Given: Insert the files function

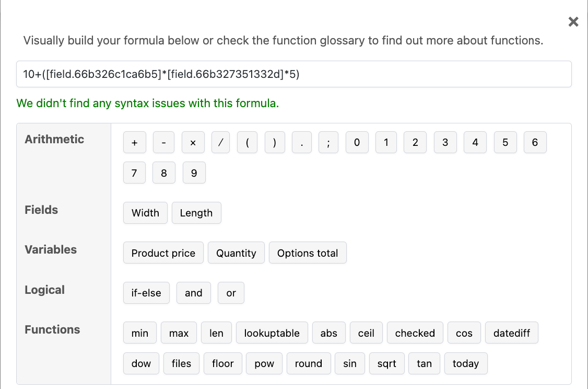Looking at the screenshot, I should pos(182,363).
